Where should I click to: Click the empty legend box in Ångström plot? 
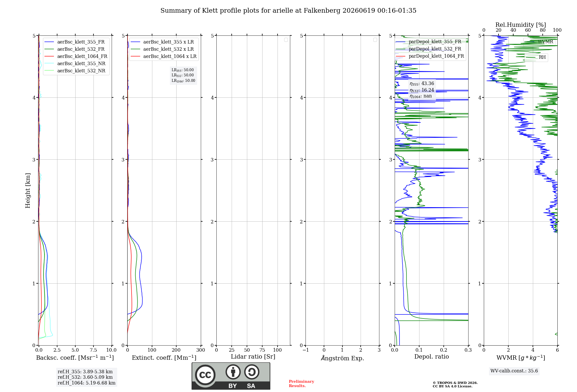click(375, 40)
